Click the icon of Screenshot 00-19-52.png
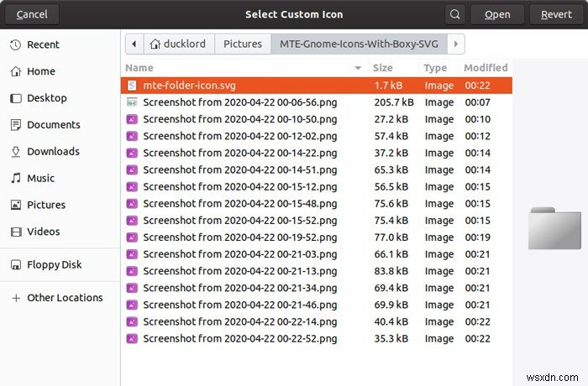The width and height of the screenshot is (588, 386). click(132, 237)
